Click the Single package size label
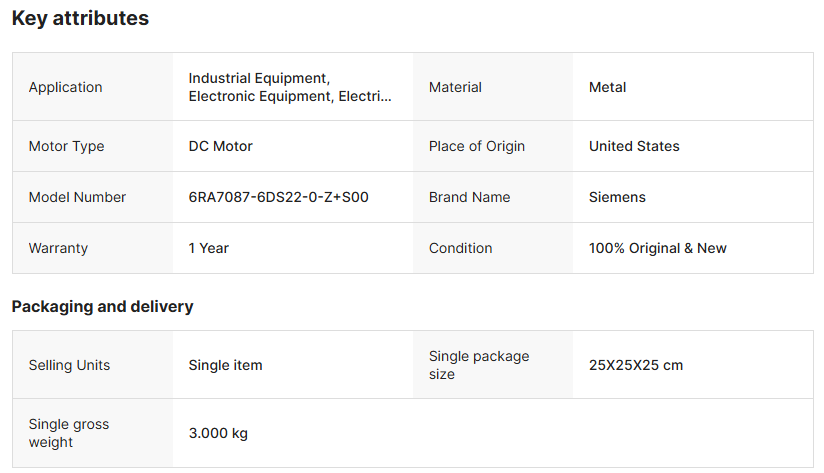 click(x=478, y=365)
